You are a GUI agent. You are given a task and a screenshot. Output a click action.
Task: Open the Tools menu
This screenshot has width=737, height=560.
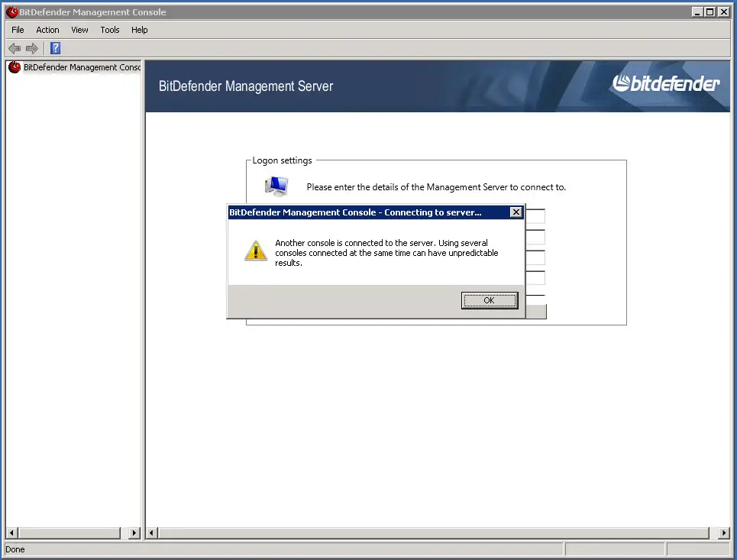110,30
